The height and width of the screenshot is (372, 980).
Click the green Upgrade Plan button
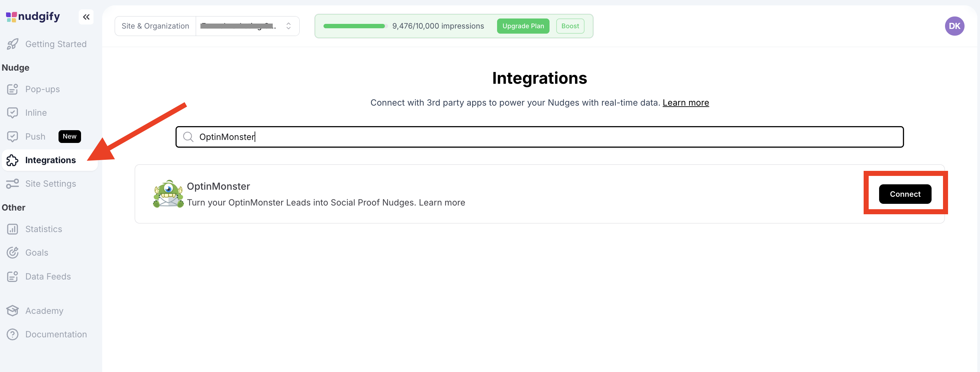523,26
